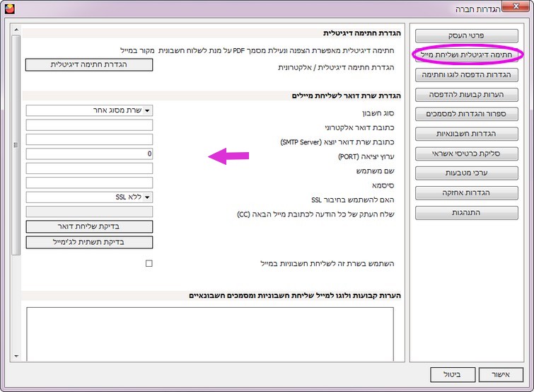Open הגדרות חשבונאיות section
The height and width of the screenshot is (392, 534).
point(467,134)
